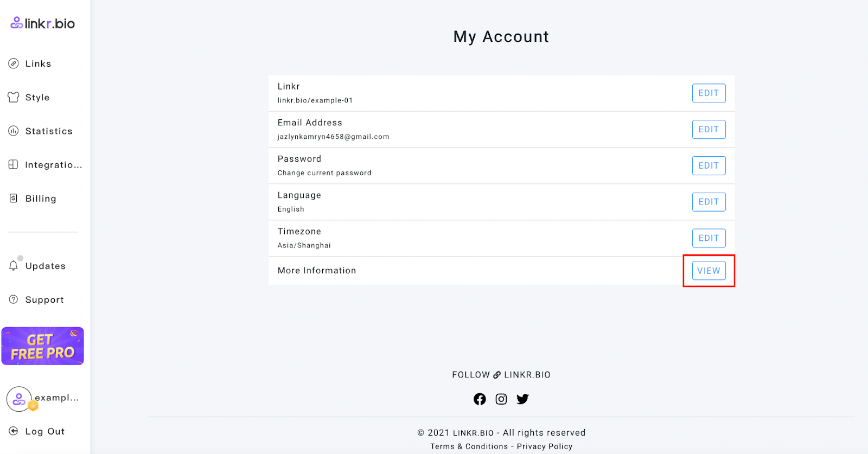This screenshot has height=454, width=868.
Task: Open the Links menu item
Action: (x=38, y=63)
